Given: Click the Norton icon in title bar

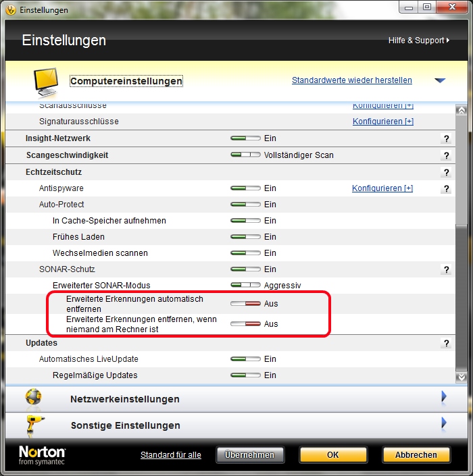Looking at the screenshot, I should [11, 10].
